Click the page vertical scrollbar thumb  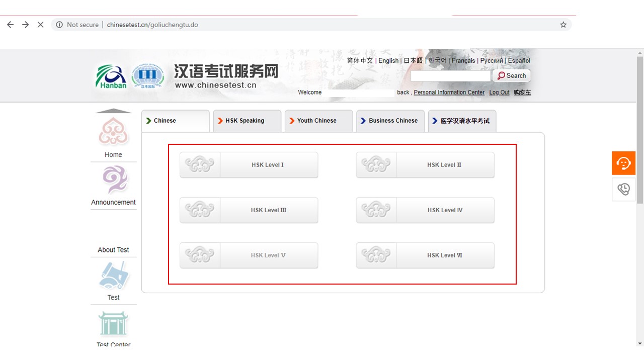coord(640,130)
